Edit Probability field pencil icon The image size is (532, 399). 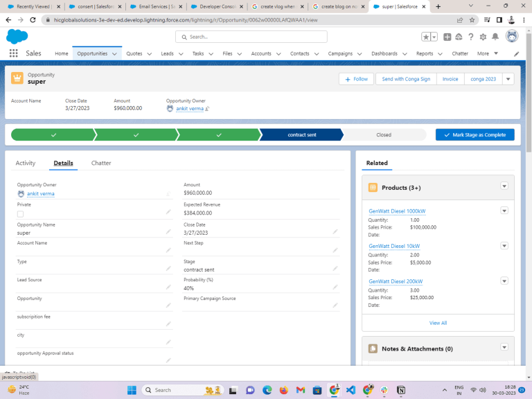pos(335,287)
